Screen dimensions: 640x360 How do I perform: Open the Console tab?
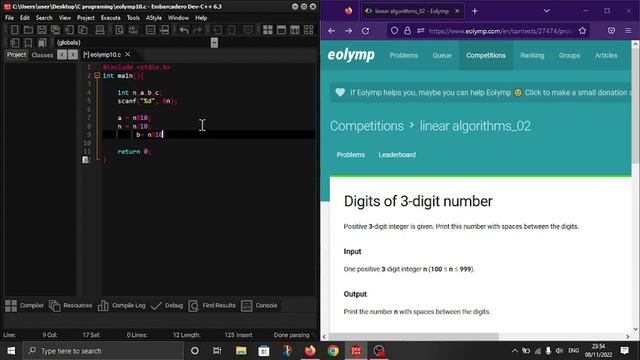tap(259, 305)
